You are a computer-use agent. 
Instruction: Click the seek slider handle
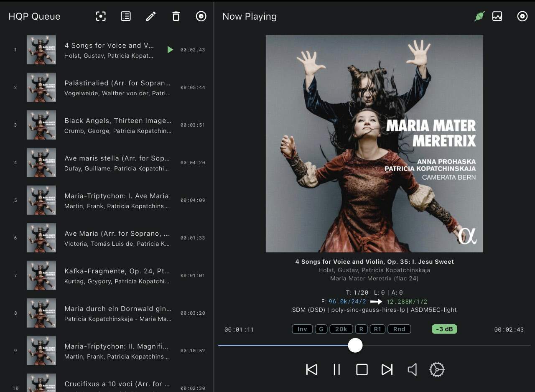(355, 345)
